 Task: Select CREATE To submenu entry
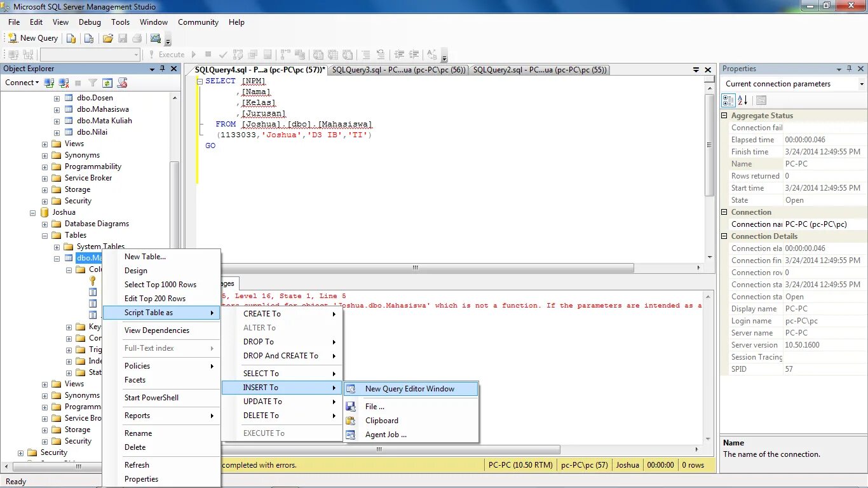pyautogui.click(x=281, y=314)
